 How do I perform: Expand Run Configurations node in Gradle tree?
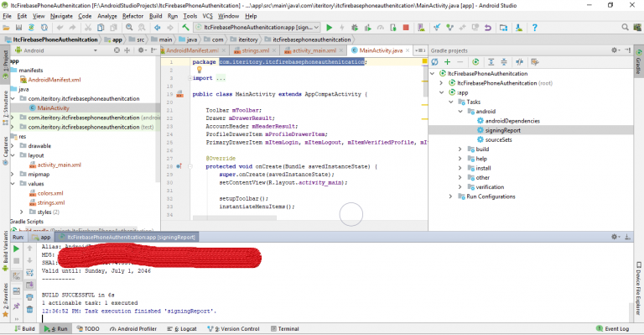[x=451, y=196]
